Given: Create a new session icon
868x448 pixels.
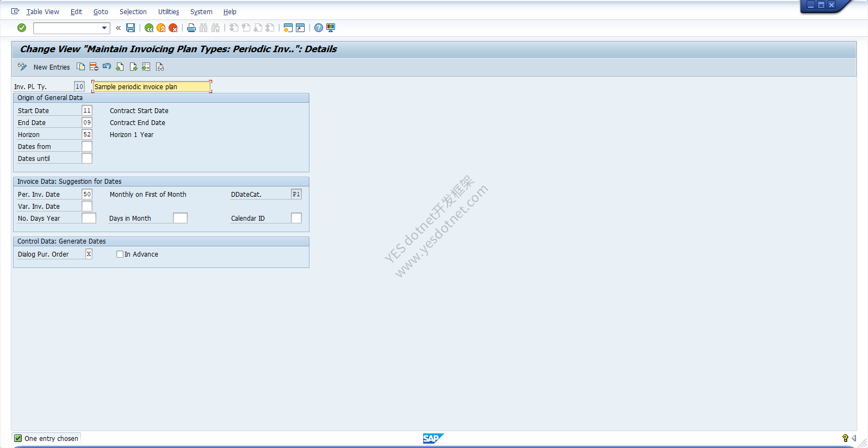Looking at the screenshot, I should (x=288, y=28).
